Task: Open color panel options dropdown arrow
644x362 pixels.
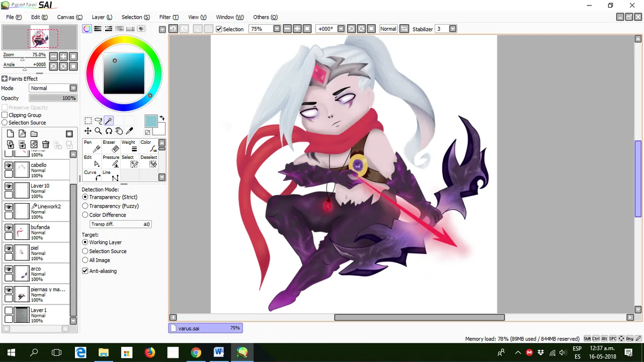Action: (x=162, y=30)
